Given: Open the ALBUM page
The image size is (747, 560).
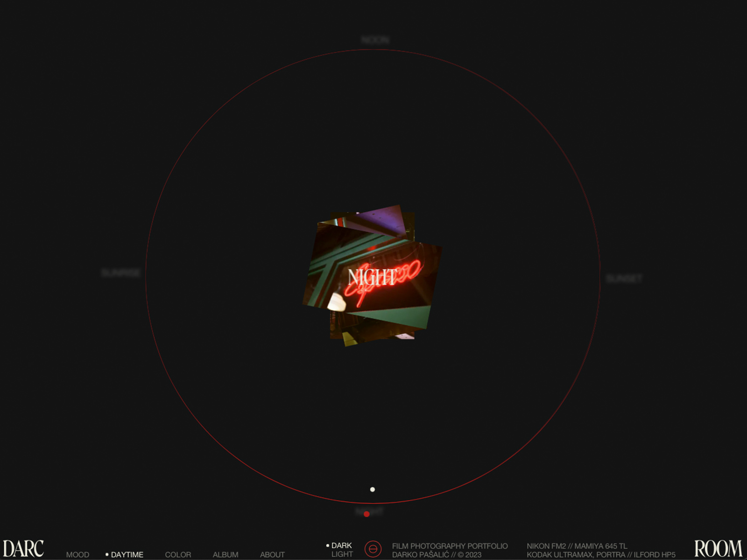Looking at the screenshot, I should 226,554.
